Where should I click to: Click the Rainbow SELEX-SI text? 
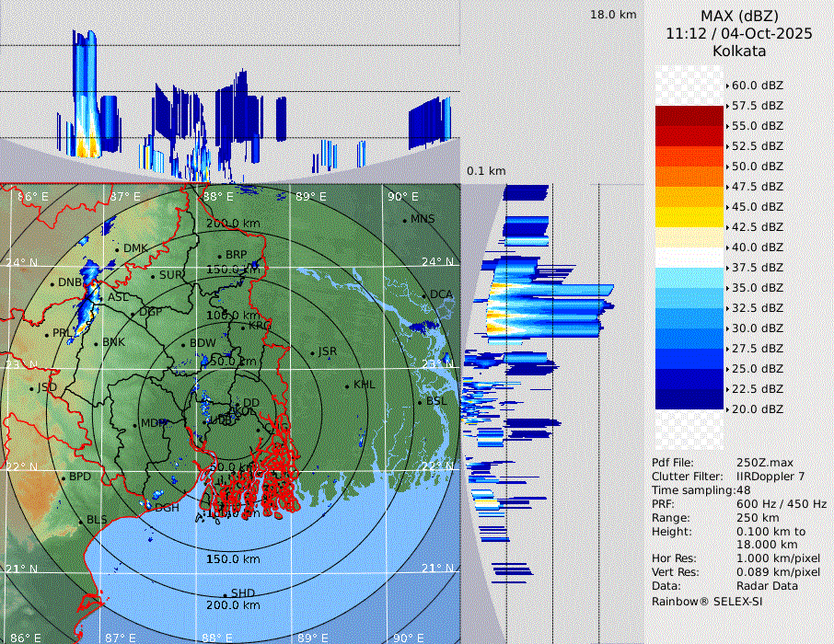[x=707, y=601]
